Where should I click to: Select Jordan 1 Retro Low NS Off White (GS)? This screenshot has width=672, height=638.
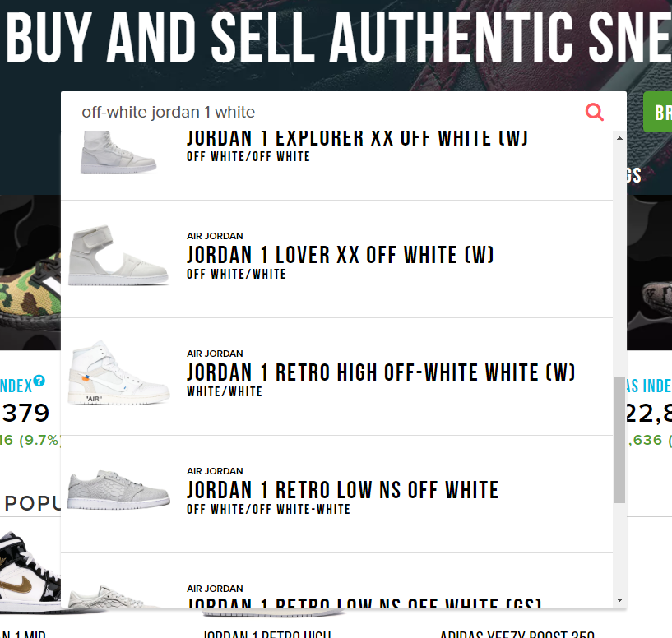coord(364,602)
